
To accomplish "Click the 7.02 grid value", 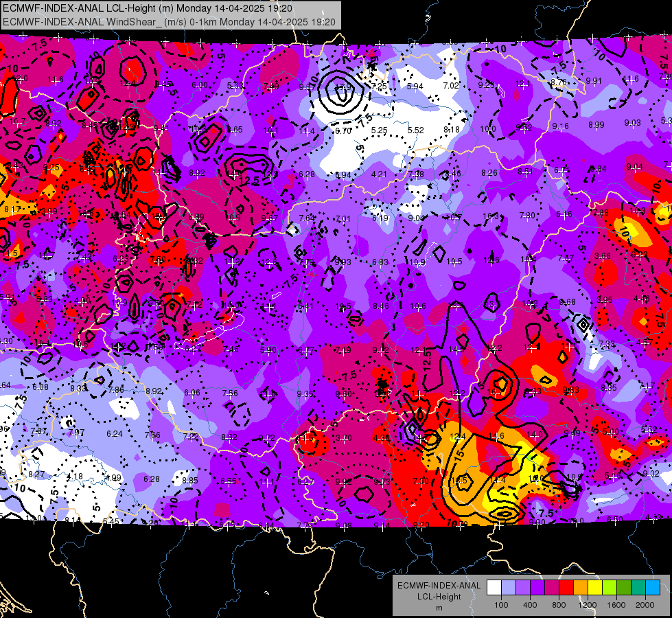I will pos(451,86).
